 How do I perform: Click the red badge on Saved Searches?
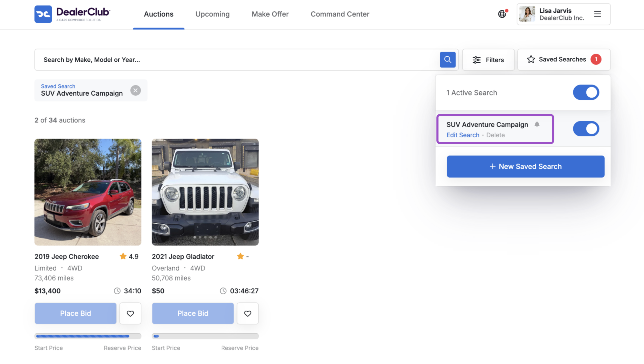coord(596,59)
